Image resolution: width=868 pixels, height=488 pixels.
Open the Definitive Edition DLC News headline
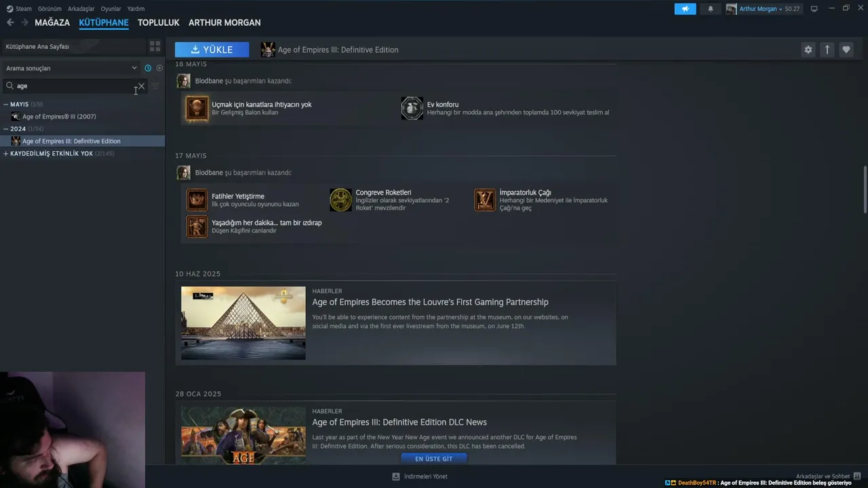tap(399, 422)
